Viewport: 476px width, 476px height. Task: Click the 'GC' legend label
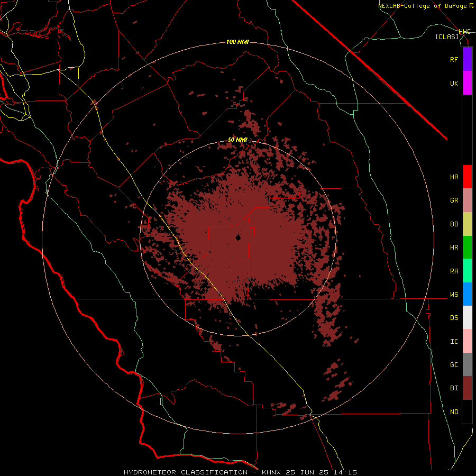(454, 364)
